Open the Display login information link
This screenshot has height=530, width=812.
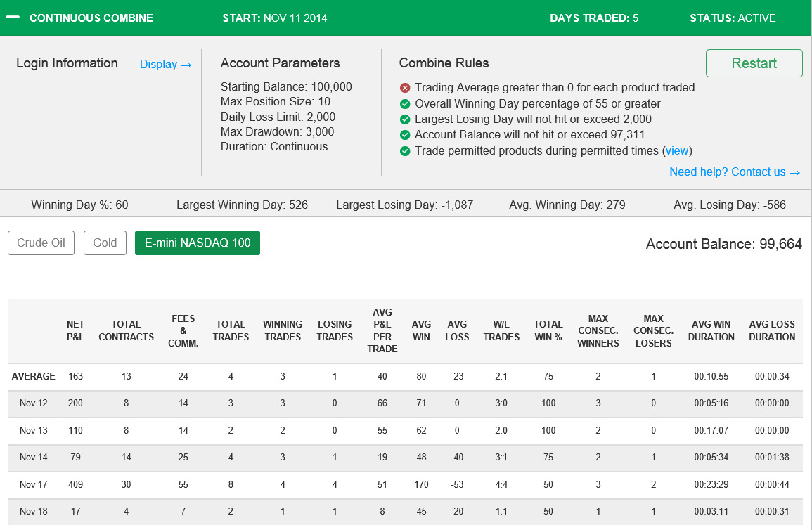coord(166,64)
